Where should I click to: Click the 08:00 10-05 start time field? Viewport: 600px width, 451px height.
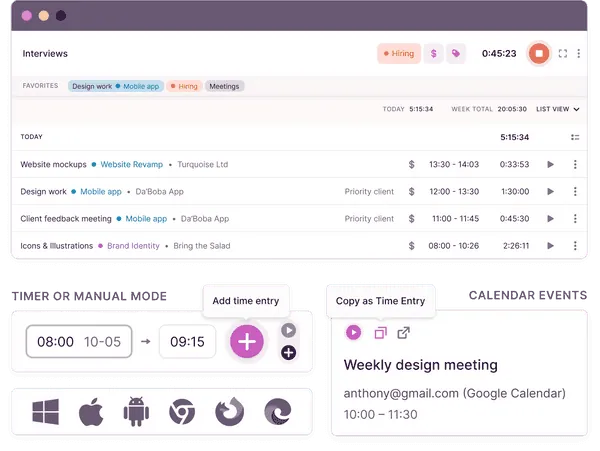(79, 342)
